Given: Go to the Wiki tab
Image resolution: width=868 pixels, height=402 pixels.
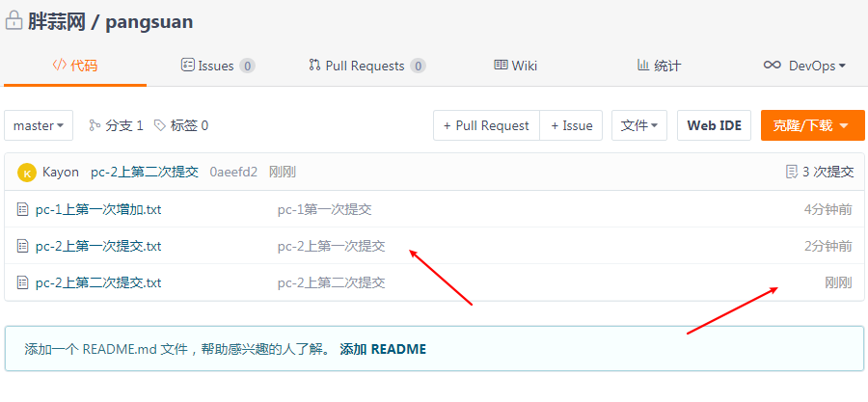Looking at the screenshot, I should [515, 66].
